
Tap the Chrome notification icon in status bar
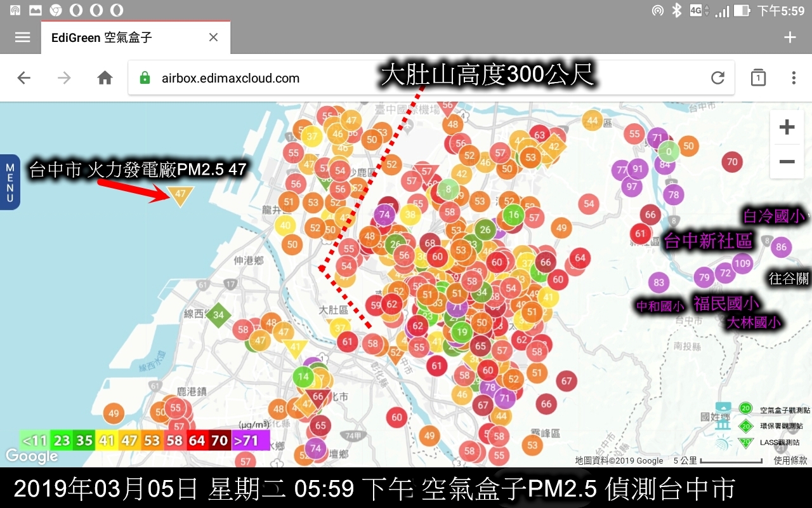point(55,10)
